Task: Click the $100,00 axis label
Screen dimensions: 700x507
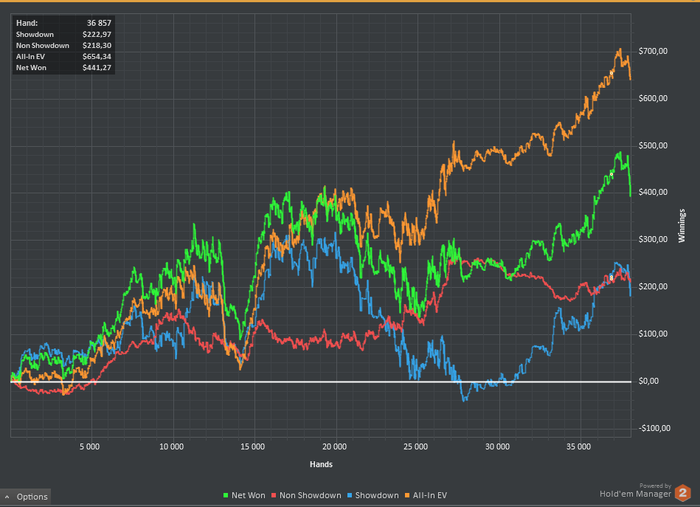Action: tap(653, 334)
